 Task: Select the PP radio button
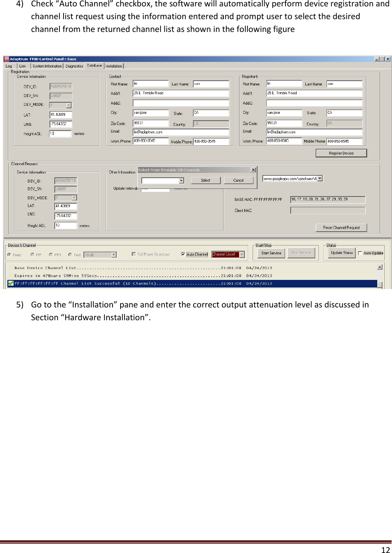tap(32, 255)
